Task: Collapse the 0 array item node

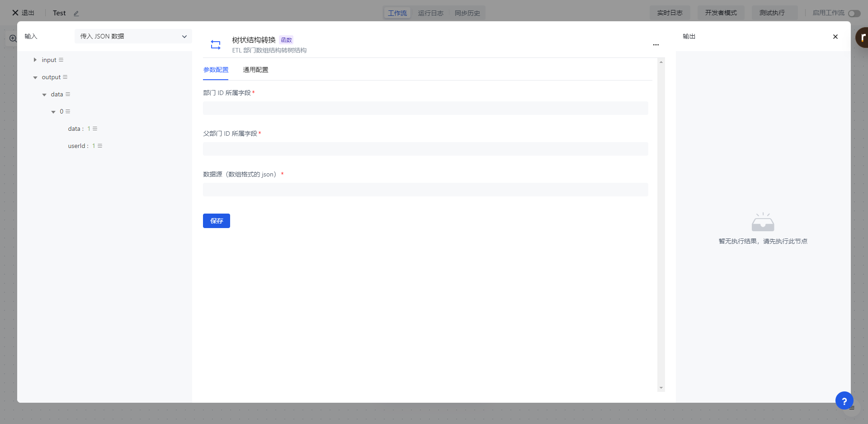Action: coord(53,112)
